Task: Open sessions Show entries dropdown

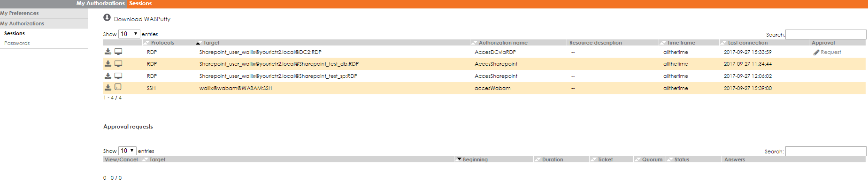Action: [129, 34]
